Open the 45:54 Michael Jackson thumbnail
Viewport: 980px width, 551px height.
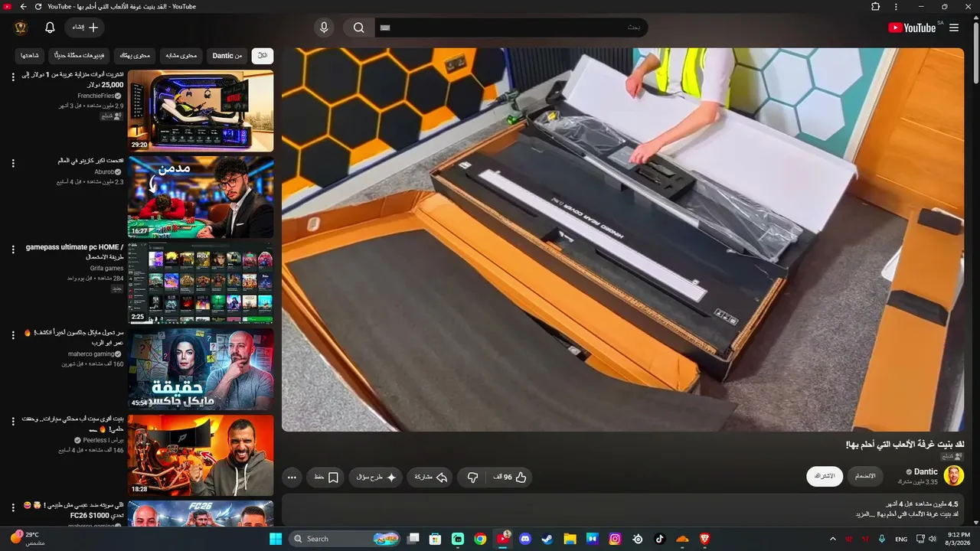tap(201, 370)
